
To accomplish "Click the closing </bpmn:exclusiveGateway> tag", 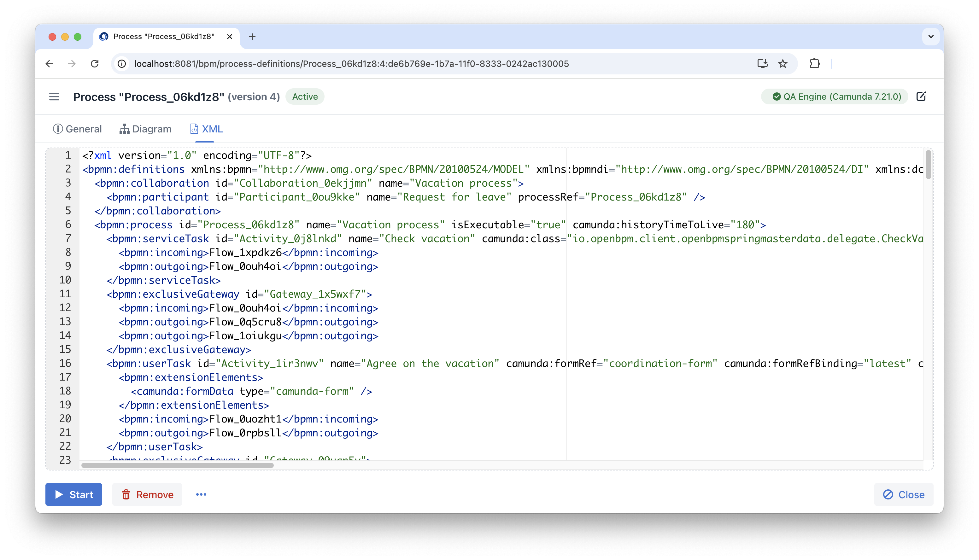I will coord(179,350).
